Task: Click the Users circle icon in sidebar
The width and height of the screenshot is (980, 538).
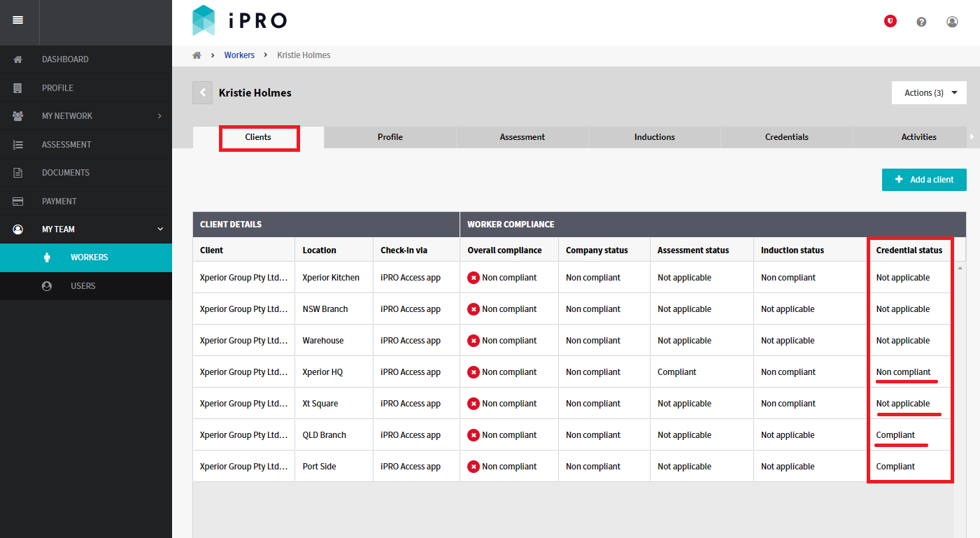Action: coord(47,286)
